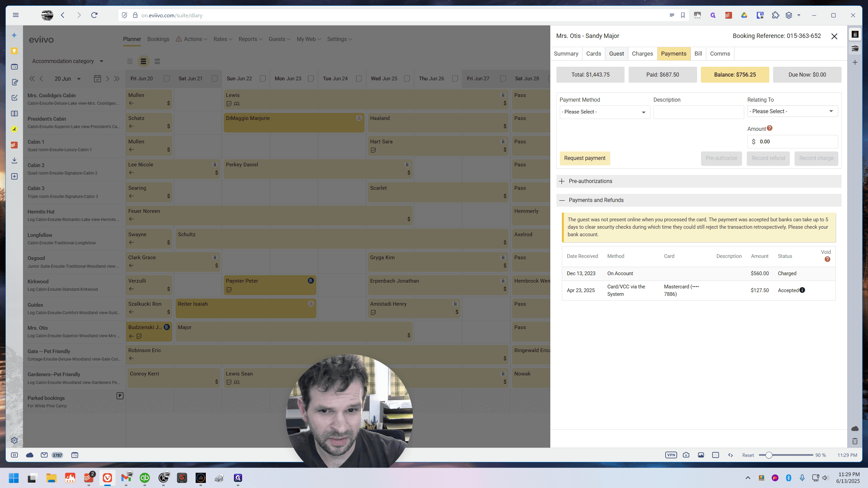The image size is (868, 488).
Task: Click the Record refund button
Action: pyautogui.click(x=768, y=158)
